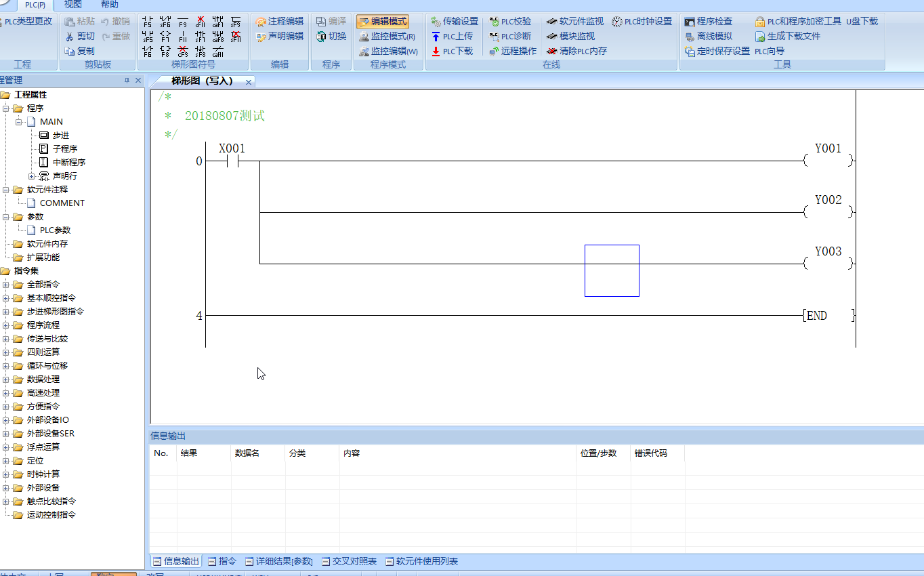The width and height of the screenshot is (924, 576).
Task: Expand the 传送与比较 folder
Action: click(x=6, y=339)
